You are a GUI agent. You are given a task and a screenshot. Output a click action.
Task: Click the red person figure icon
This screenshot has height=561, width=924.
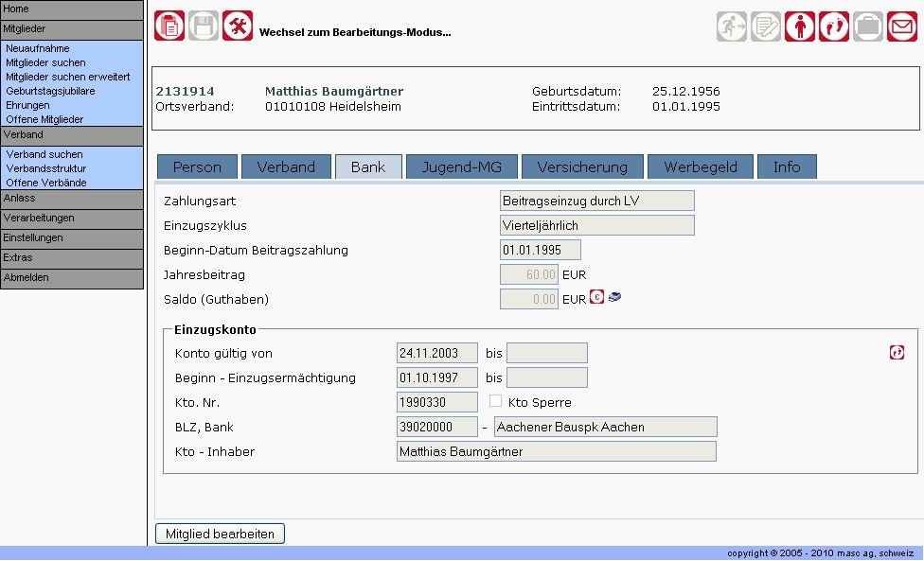[x=800, y=26]
